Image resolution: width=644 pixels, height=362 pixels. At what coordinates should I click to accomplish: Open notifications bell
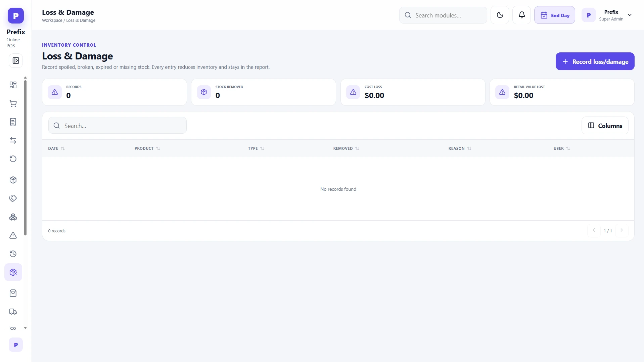tap(521, 15)
